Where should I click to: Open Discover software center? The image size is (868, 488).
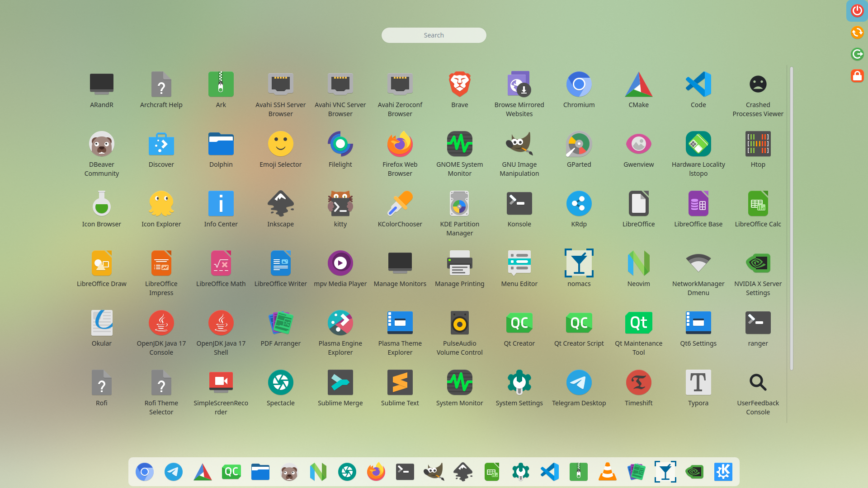(x=161, y=150)
